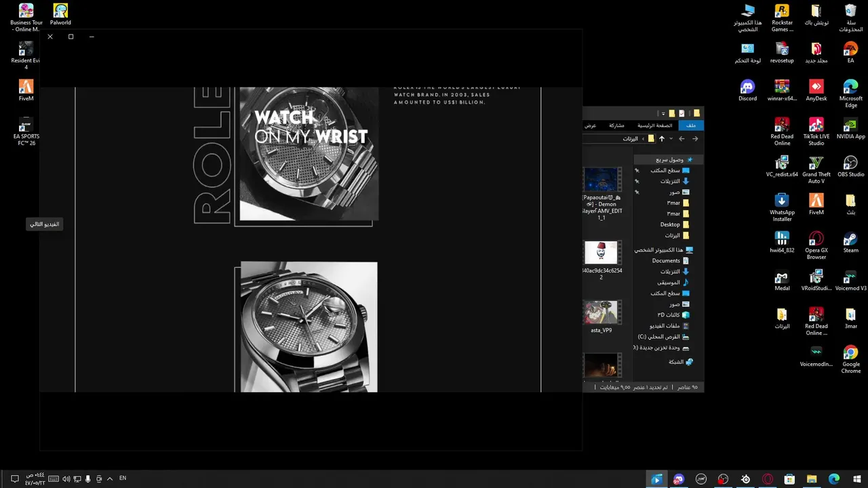Open Rockstar Games launcher icon
This screenshot has height=488, width=868.
tap(782, 17)
